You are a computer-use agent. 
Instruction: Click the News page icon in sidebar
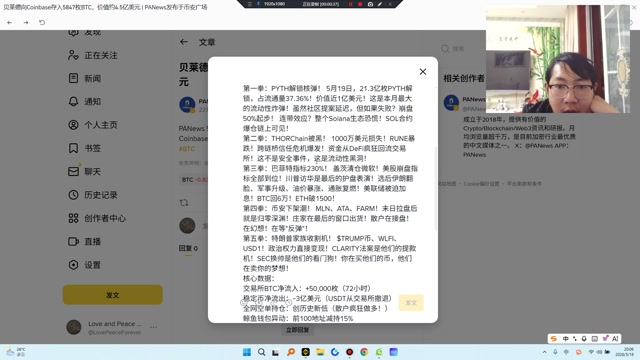click(73, 78)
